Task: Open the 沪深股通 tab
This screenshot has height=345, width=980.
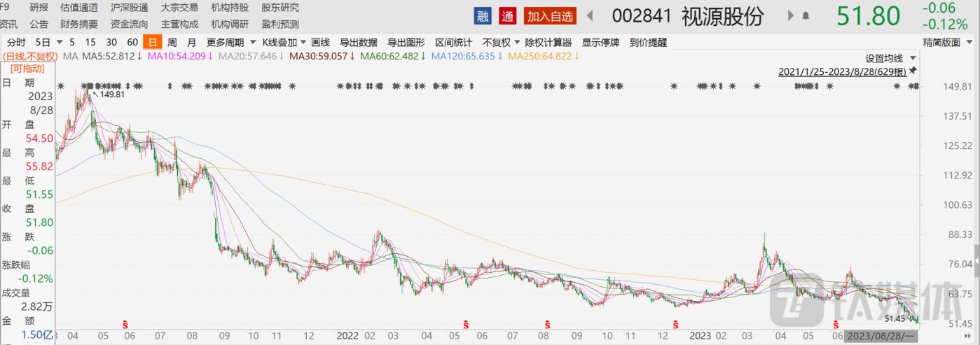Action: [x=130, y=8]
